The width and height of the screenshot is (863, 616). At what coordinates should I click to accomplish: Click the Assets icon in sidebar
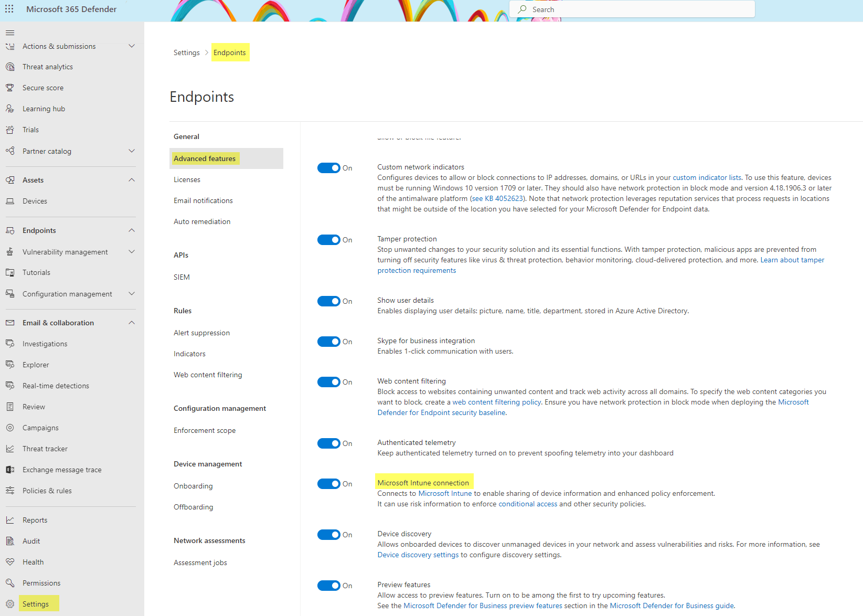tap(10, 180)
